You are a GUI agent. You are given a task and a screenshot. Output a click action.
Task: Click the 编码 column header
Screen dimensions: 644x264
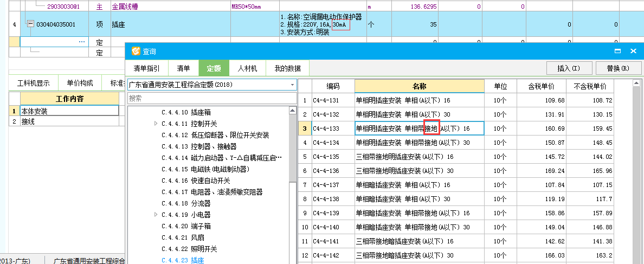(x=333, y=87)
